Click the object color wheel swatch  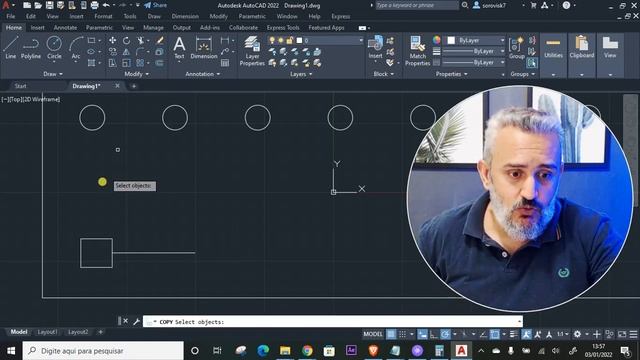(437, 40)
